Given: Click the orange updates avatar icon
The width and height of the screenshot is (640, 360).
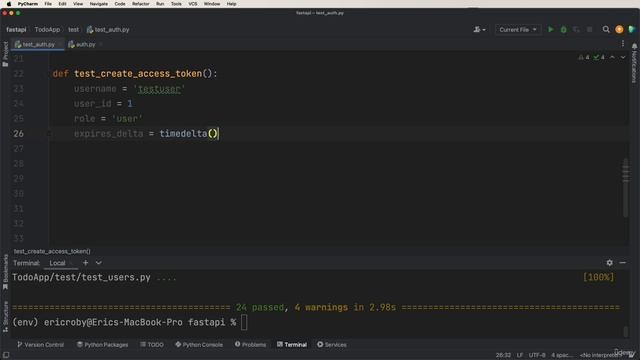Looking at the screenshot, I should pos(619,29).
